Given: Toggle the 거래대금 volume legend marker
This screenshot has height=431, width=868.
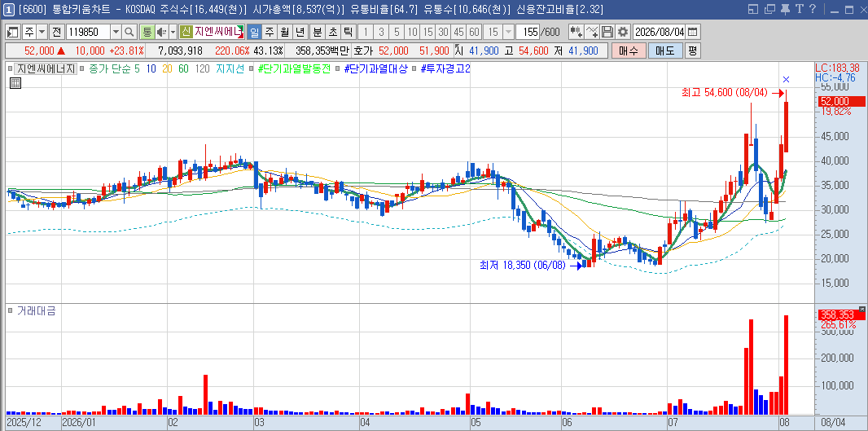Looking at the screenshot, I should tap(10, 311).
